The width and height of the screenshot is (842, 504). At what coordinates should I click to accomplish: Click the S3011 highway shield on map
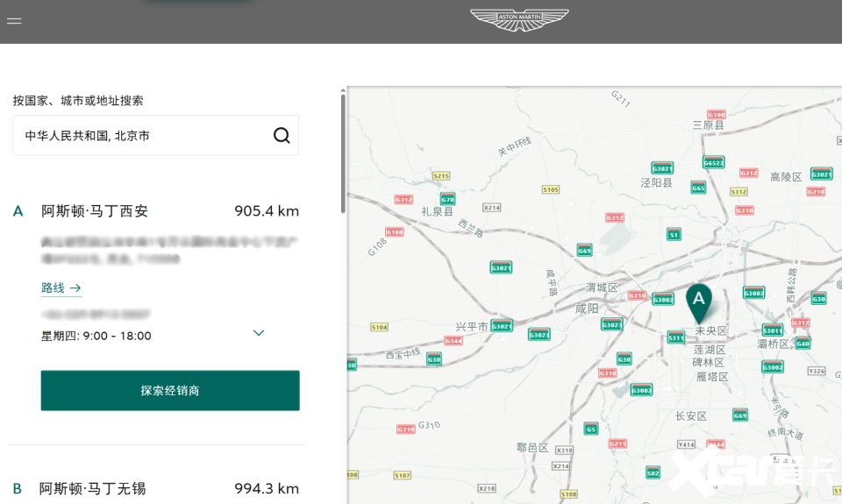[x=772, y=330]
